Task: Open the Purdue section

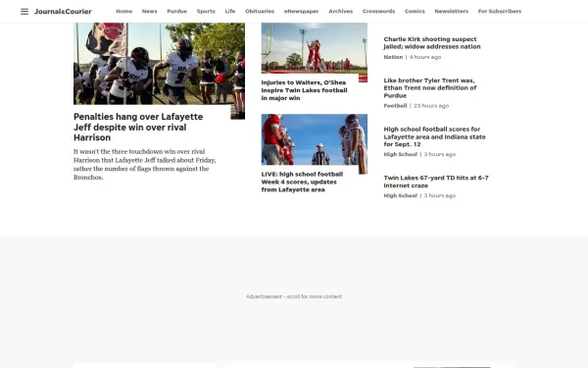Action: pyautogui.click(x=177, y=11)
